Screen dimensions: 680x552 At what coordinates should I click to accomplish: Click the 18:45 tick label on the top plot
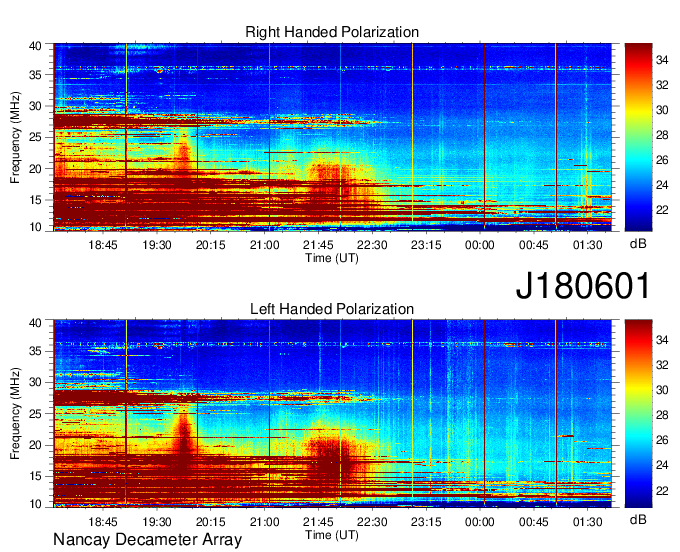pos(103,245)
